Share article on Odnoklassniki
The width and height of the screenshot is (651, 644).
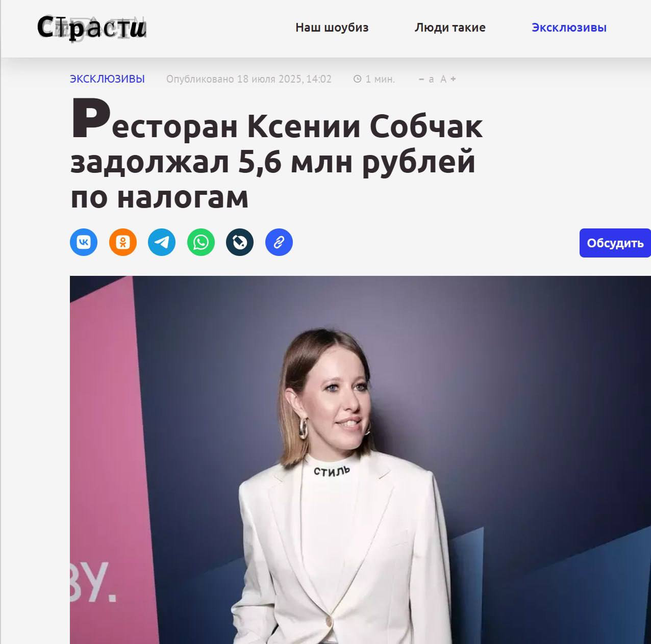[x=123, y=242]
